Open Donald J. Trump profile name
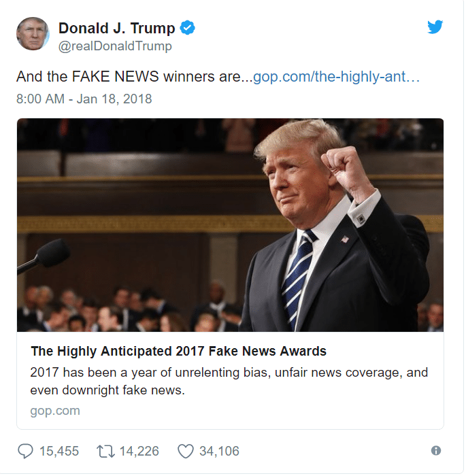This screenshot has width=466, height=476. (117, 29)
